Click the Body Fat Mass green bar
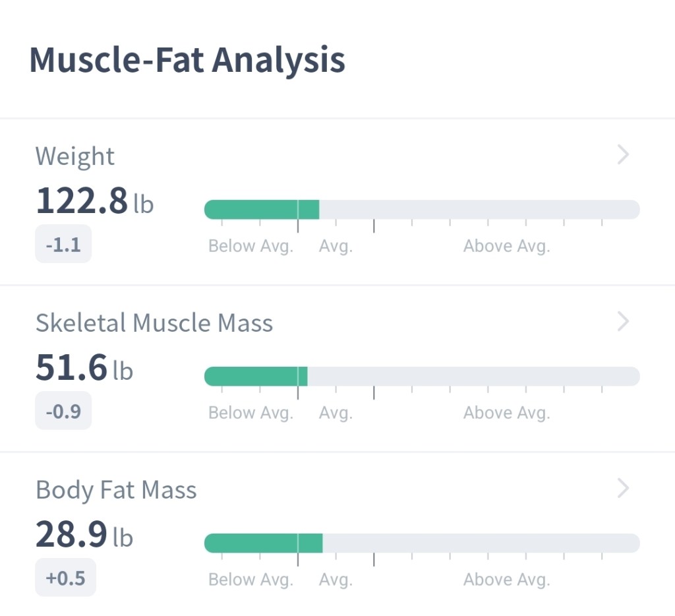This screenshot has height=616, width=675. point(264,543)
